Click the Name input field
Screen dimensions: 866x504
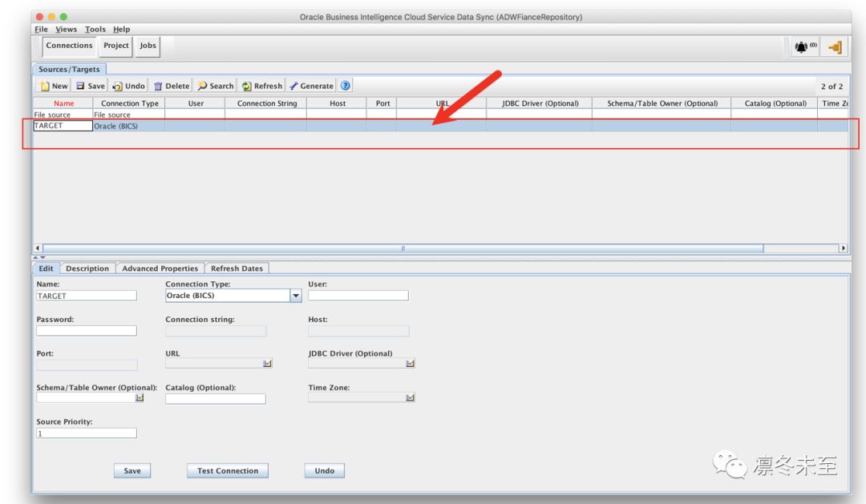click(x=86, y=296)
